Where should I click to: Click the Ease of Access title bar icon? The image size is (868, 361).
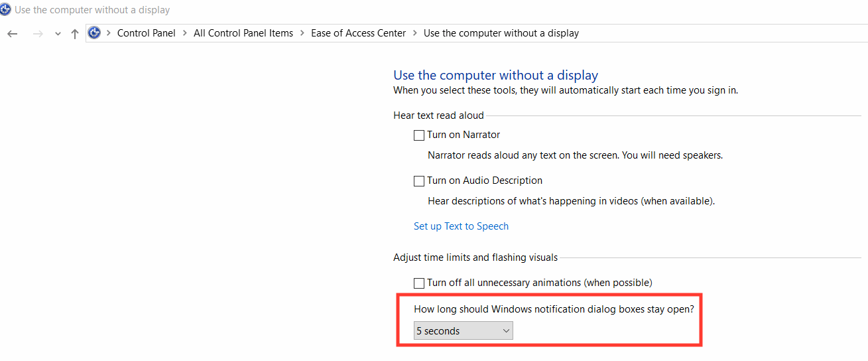pyautogui.click(x=6, y=10)
